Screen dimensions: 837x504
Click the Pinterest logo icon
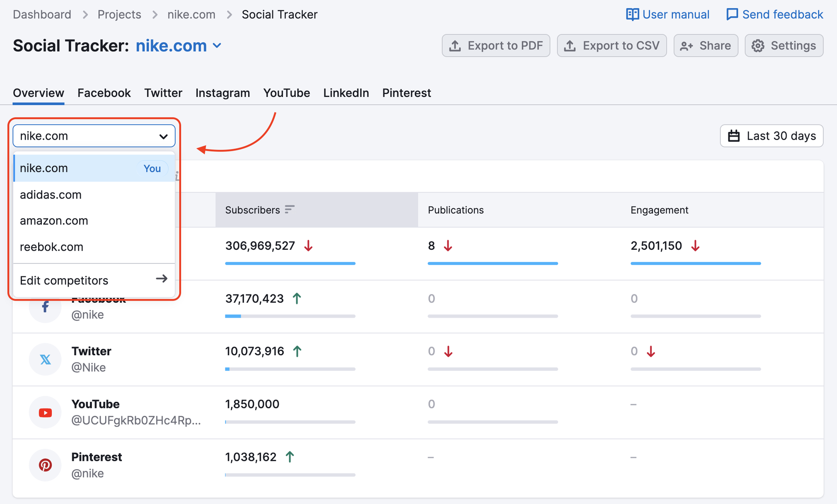point(45,465)
